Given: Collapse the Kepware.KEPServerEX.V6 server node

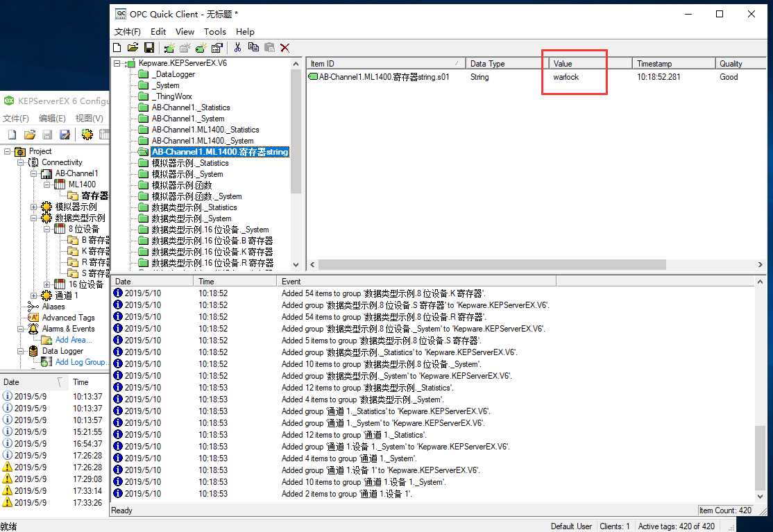Looking at the screenshot, I should tap(117, 64).
